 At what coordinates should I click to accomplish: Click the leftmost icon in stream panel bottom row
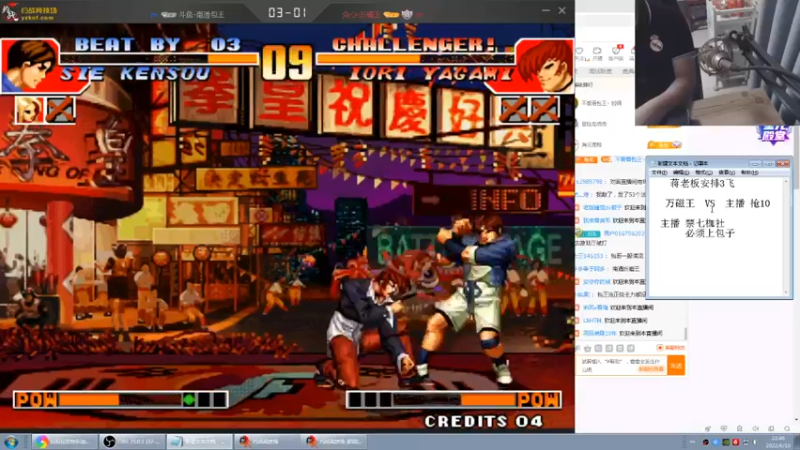[x=708, y=429]
